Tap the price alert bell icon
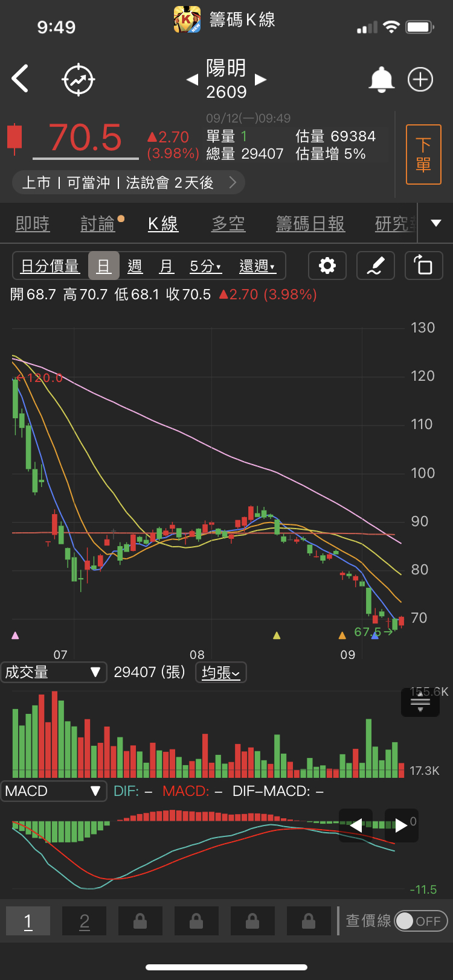This screenshot has width=453, height=980. [381, 80]
